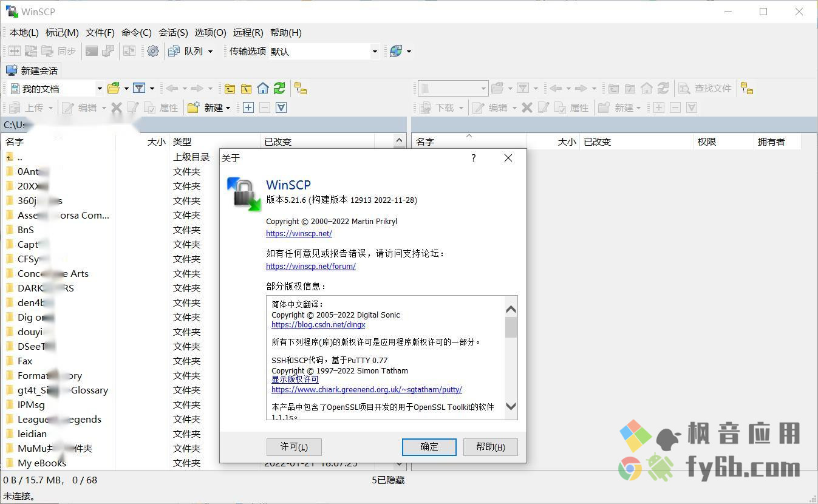The width and height of the screenshot is (818, 504).
Task: Open the 标记(M) menu
Action: point(62,33)
